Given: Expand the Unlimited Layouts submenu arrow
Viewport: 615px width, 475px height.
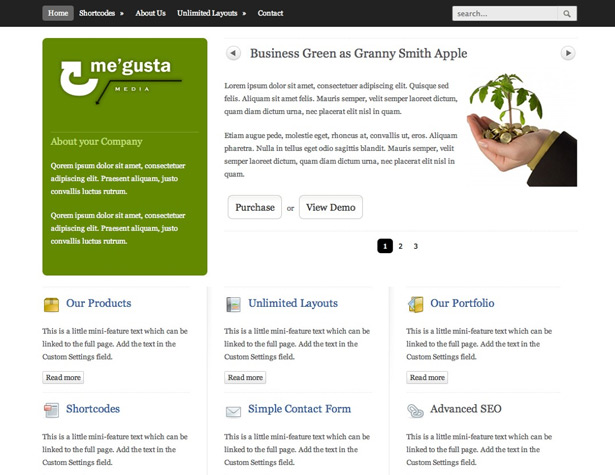Looking at the screenshot, I should [244, 14].
